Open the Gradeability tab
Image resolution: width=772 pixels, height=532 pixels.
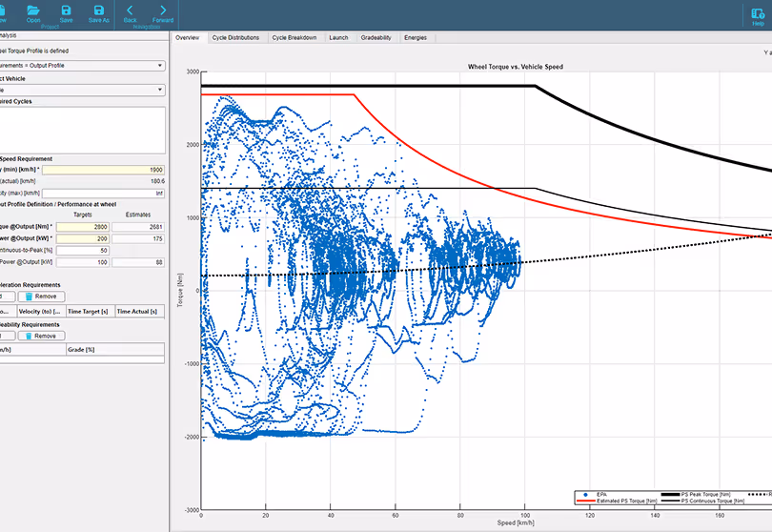pyautogui.click(x=376, y=38)
